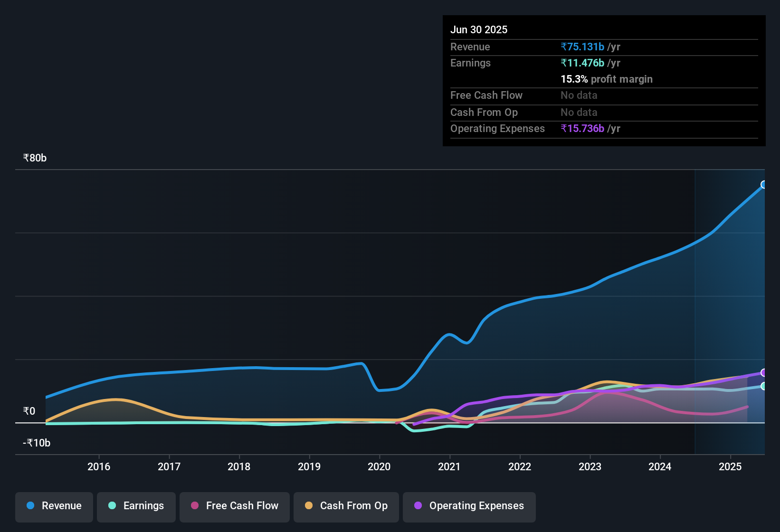Select the Earnings legend label
The height and width of the screenshot is (532, 780).
tap(143, 506)
